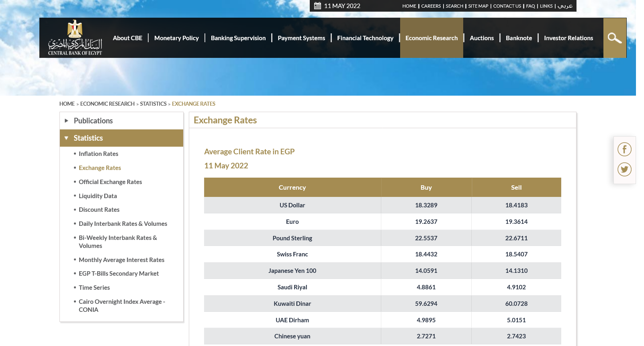This screenshot has height=346, width=644.
Task: Open the Banking Supervision menu
Action: (238, 38)
